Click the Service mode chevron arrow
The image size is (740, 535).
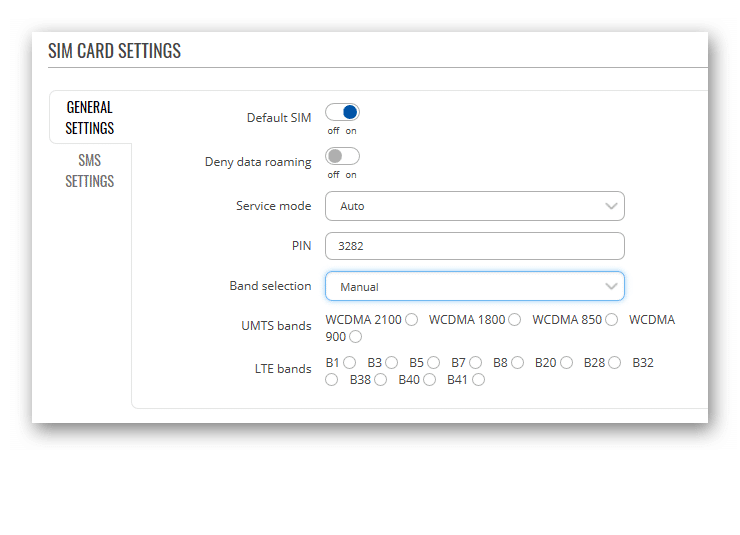click(x=611, y=206)
